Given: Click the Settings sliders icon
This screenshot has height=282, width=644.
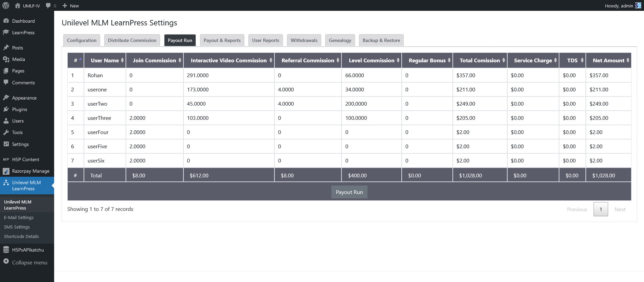Looking at the screenshot, I should (x=6, y=144).
